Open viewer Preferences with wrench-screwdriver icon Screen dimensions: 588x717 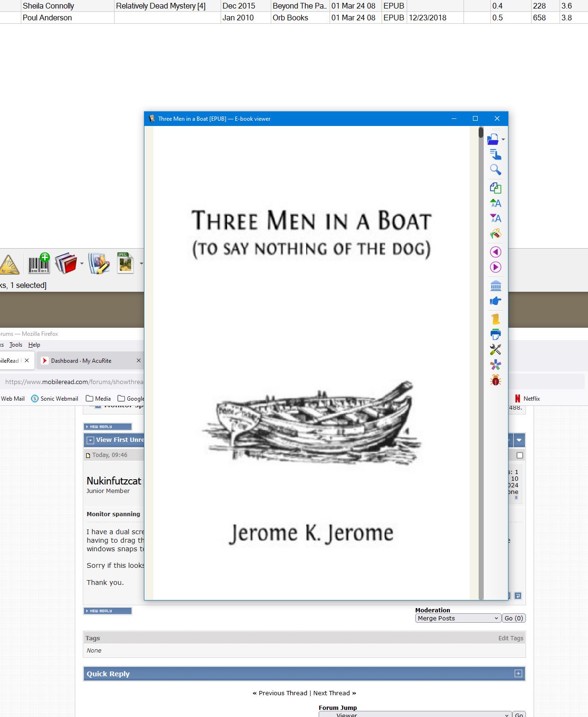point(496,350)
